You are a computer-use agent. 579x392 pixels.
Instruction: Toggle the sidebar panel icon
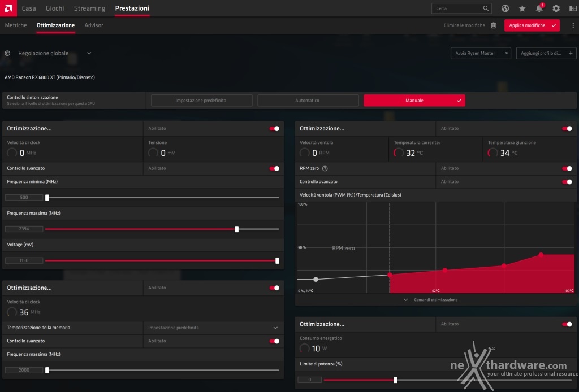(573, 8)
